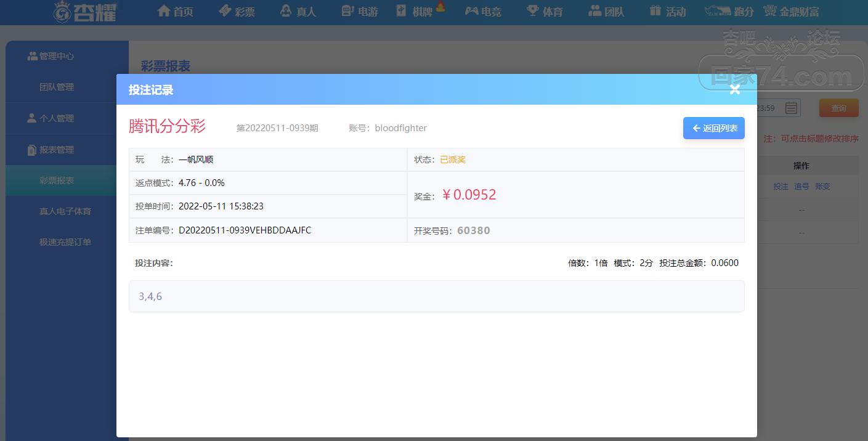This screenshot has width=868, height=441.
Task: Click the winning number 60380
Action: click(474, 231)
